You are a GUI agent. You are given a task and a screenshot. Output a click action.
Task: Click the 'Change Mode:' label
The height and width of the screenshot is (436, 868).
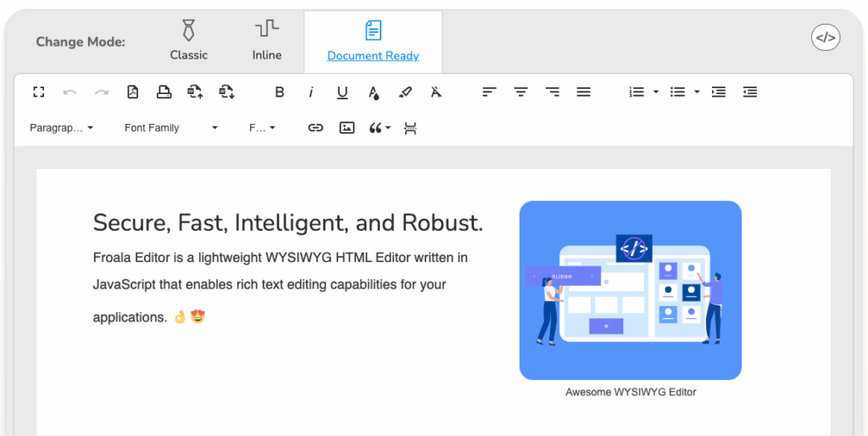coord(81,42)
